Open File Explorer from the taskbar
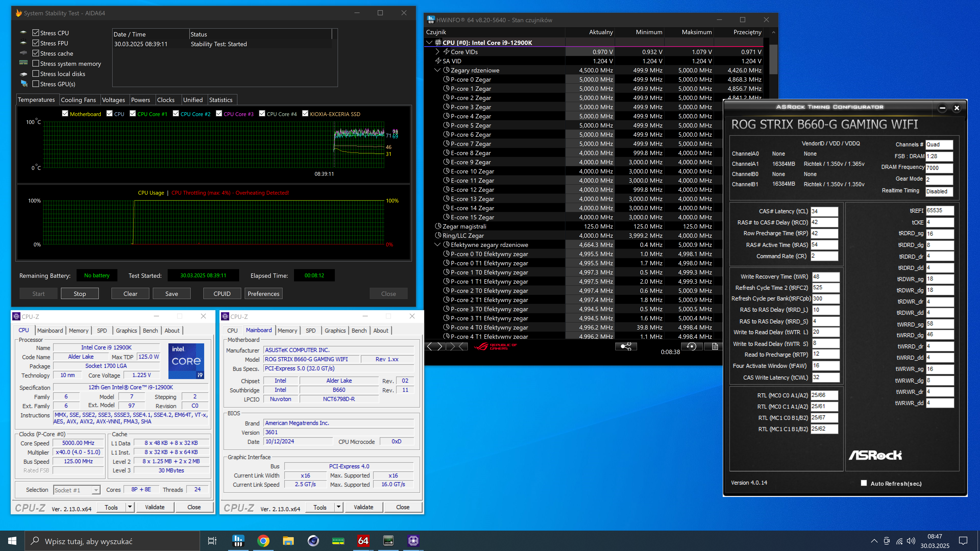980x551 pixels. point(288,540)
